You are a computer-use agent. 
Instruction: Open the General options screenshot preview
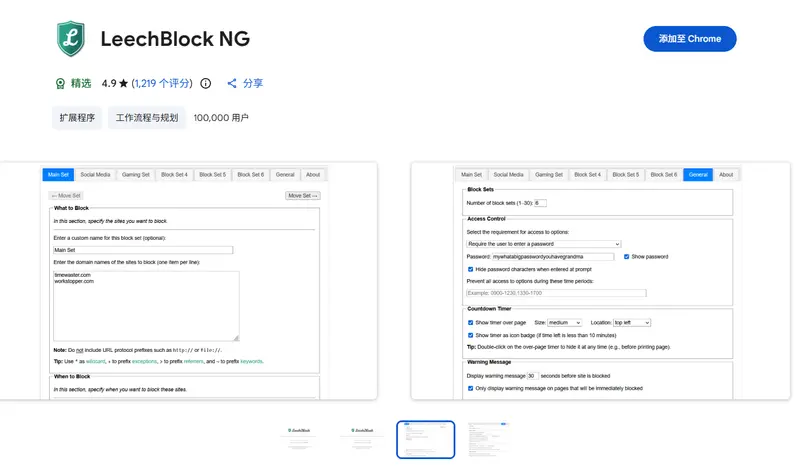pyautogui.click(x=601, y=281)
